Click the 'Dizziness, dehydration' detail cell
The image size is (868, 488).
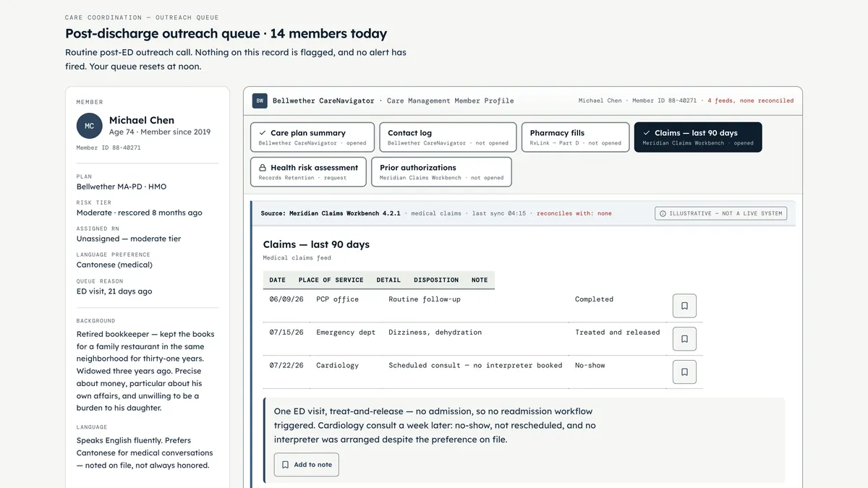tap(435, 333)
